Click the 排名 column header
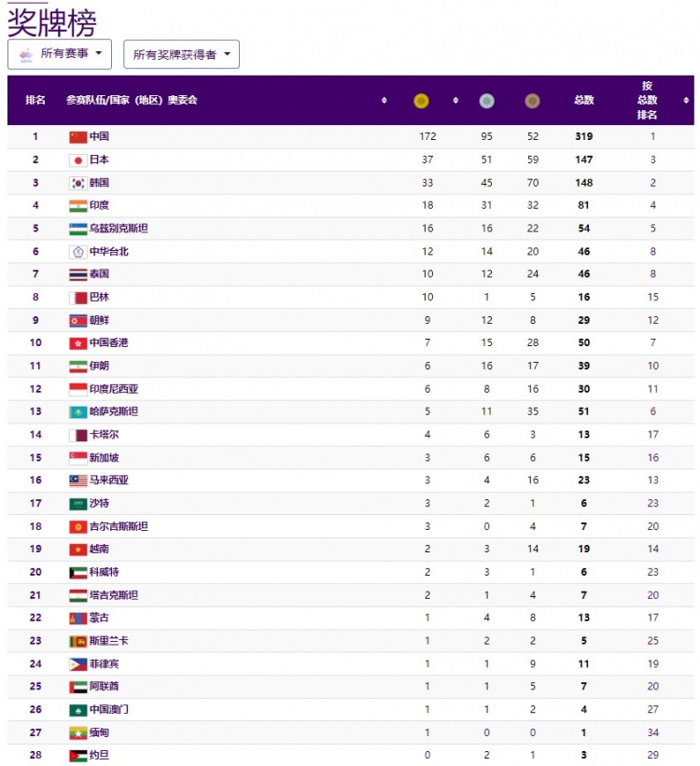The width and height of the screenshot is (700, 766). point(35,100)
